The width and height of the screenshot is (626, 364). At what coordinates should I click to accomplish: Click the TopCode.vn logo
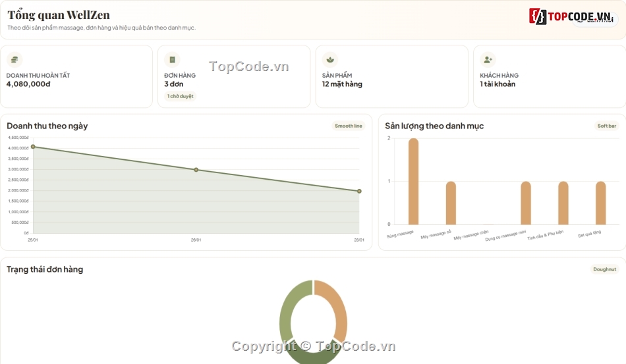tap(571, 16)
